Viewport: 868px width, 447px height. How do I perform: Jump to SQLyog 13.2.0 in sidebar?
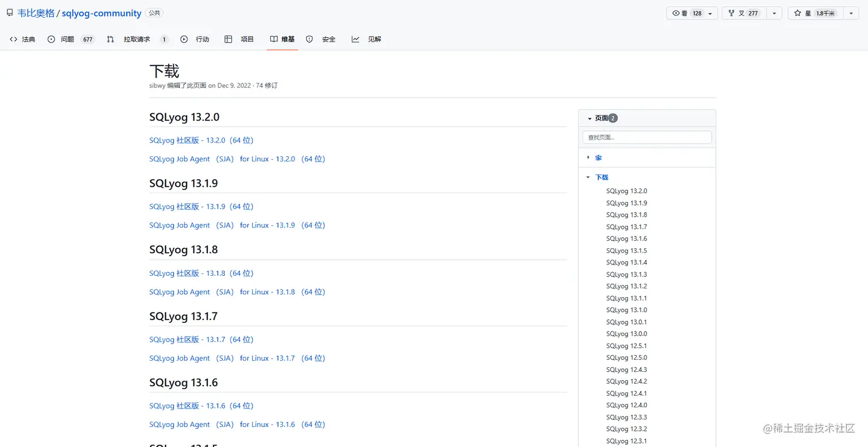(626, 191)
